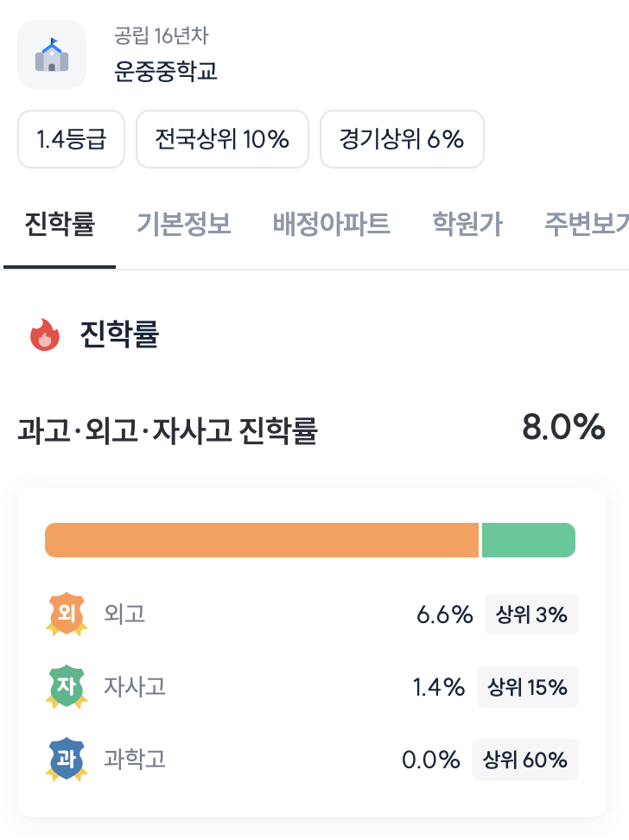Click the blue 과 badge icon
629x840 pixels.
[x=67, y=760]
